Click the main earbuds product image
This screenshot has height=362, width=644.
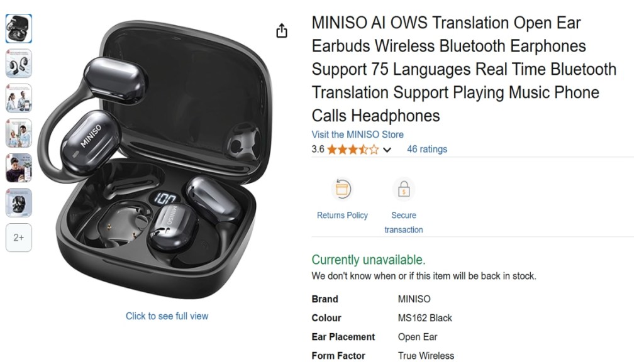155,160
